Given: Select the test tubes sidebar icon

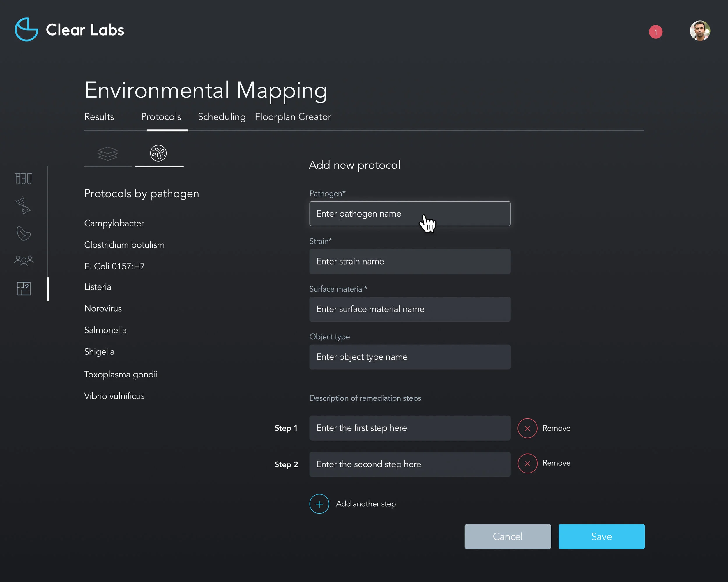Looking at the screenshot, I should pyautogui.click(x=23, y=178).
